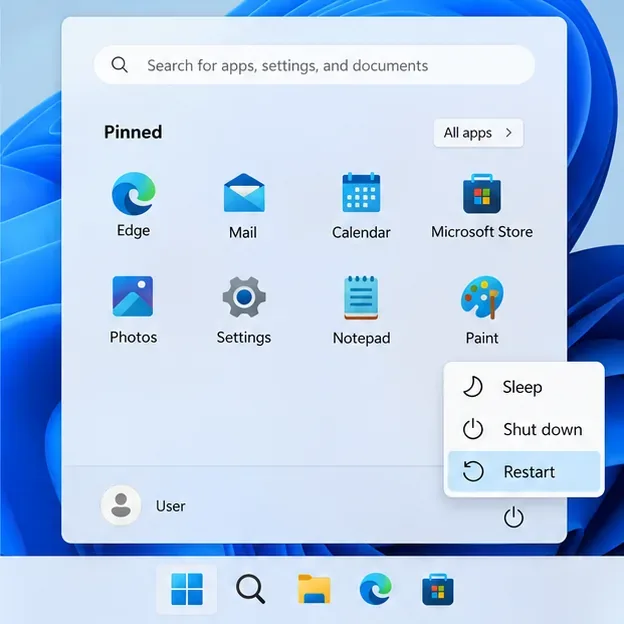This screenshot has width=624, height=624.
Task: Click the search magnifier icon in search box
Action: [x=119, y=64]
